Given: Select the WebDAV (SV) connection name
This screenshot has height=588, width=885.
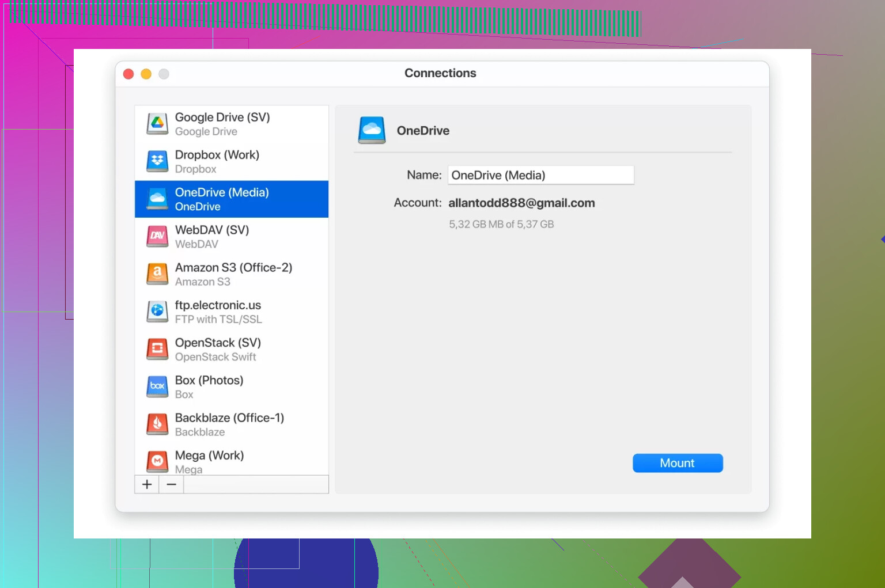Looking at the screenshot, I should (x=212, y=230).
